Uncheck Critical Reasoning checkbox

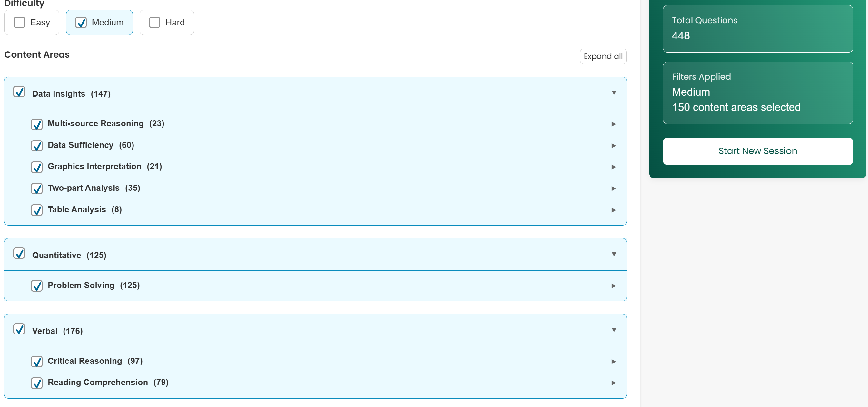[x=37, y=362]
